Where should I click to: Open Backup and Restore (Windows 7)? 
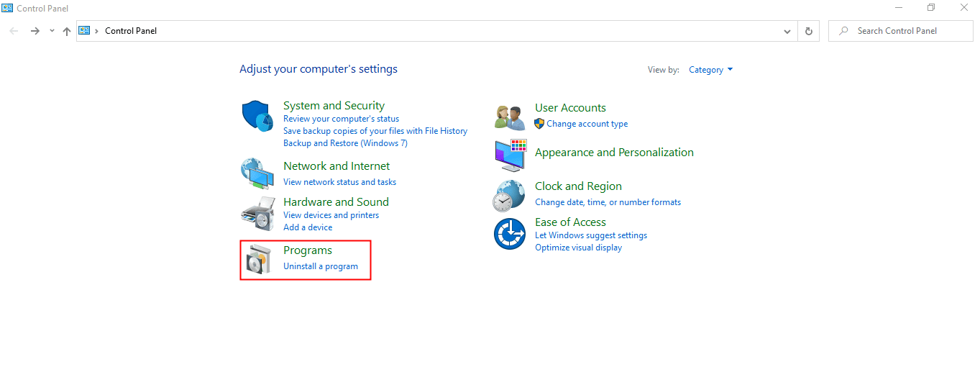(x=345, y=143)
